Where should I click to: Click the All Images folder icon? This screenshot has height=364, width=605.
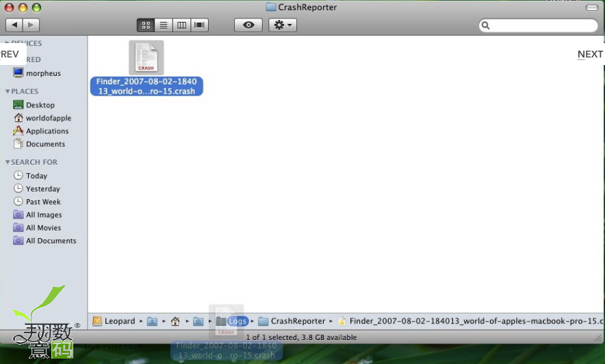(x=18, y=215)
